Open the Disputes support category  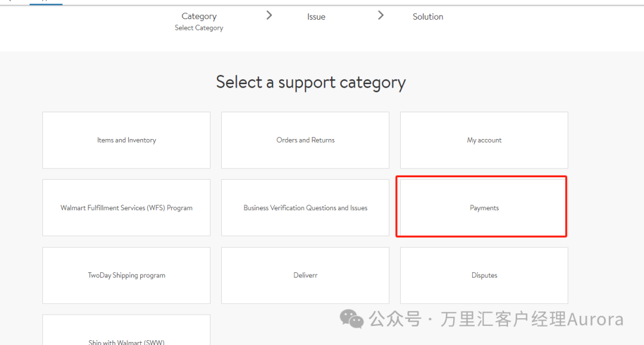pyautogui.click(x=484, y=276)
